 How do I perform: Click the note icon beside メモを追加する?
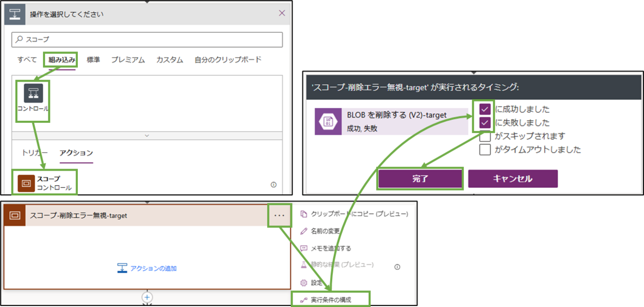[304, 248]
